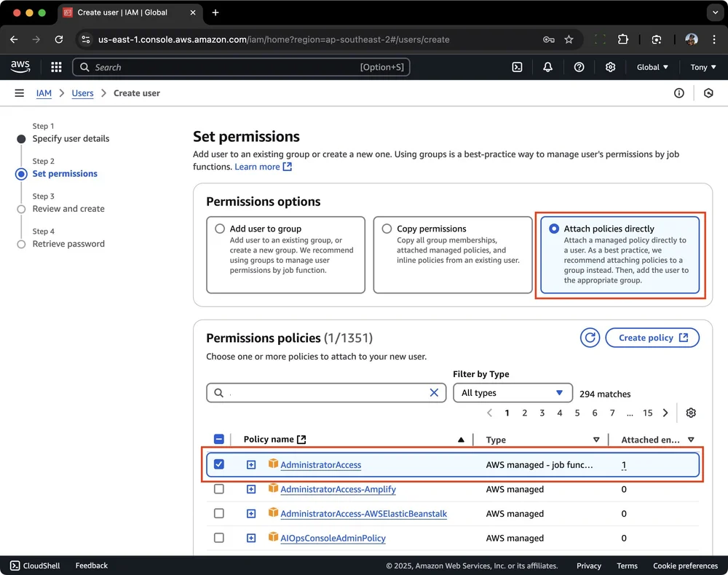The width and height of the screenshot is (728, 575).
Task: Uncheck the AdministratorAccess policy checkbox
Action: 218,464
